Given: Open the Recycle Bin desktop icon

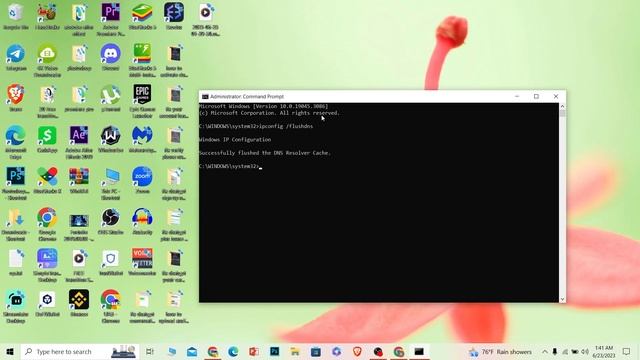Looking at the screenshot, I should [x=16, y=16].
